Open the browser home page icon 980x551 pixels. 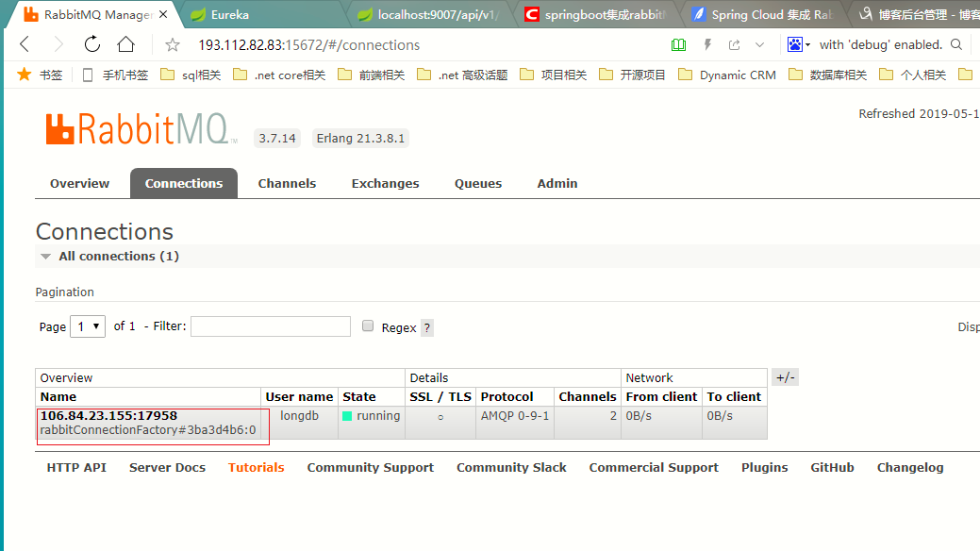(125, 44)
